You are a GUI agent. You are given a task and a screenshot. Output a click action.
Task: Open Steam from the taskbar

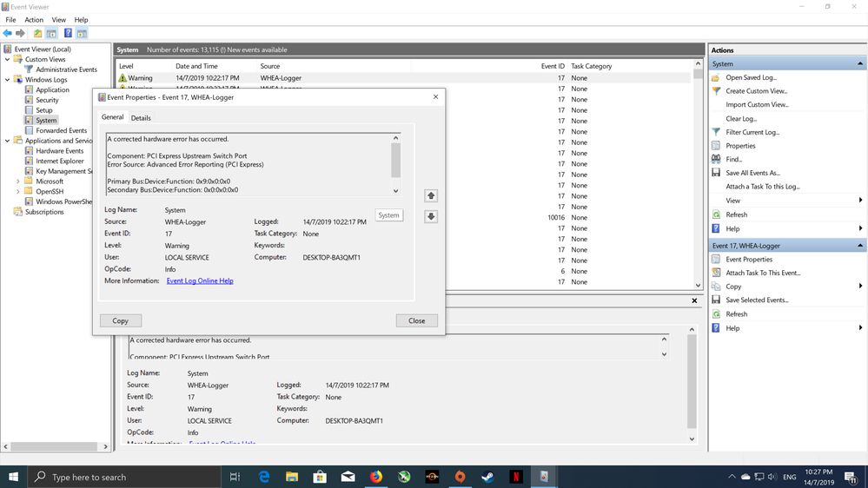click(487, 477)
